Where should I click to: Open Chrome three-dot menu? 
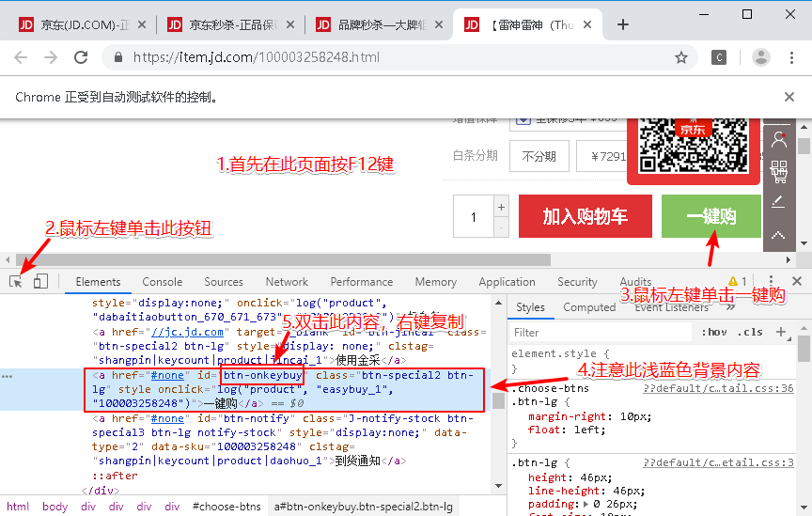[791, 57]
